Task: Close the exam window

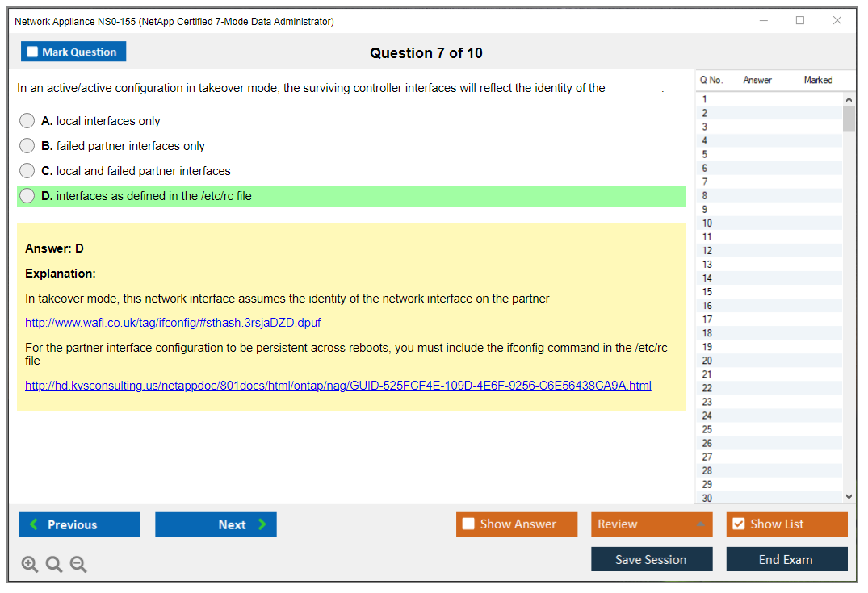Action: [837, 21]
